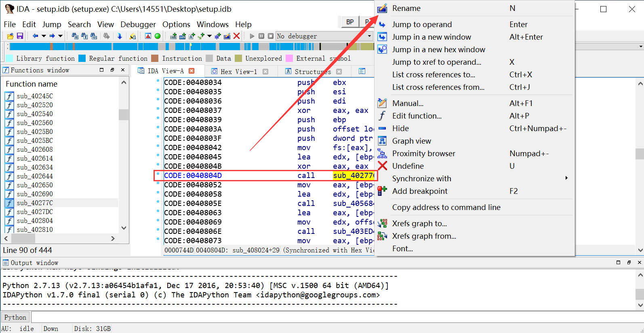Click the pause process button
Screen dimensions: 644x333
(x=261, y=36)
